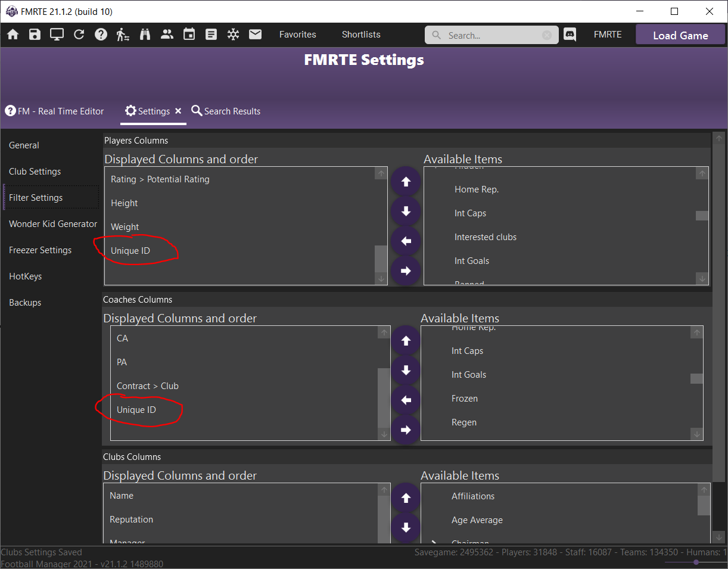Remove Coaches column with right arrow
The height and width of the screenshot is (569, 728).
pos(406,430)
